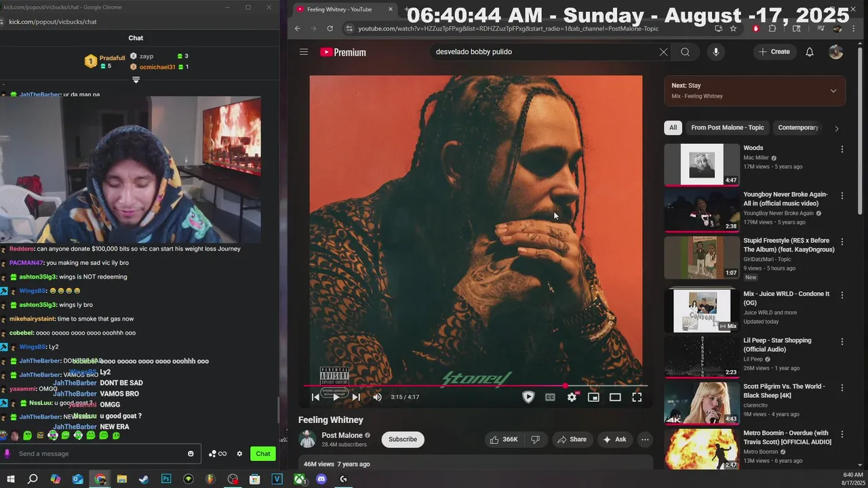Subscribe to Post Malone channel

point(403,439)
